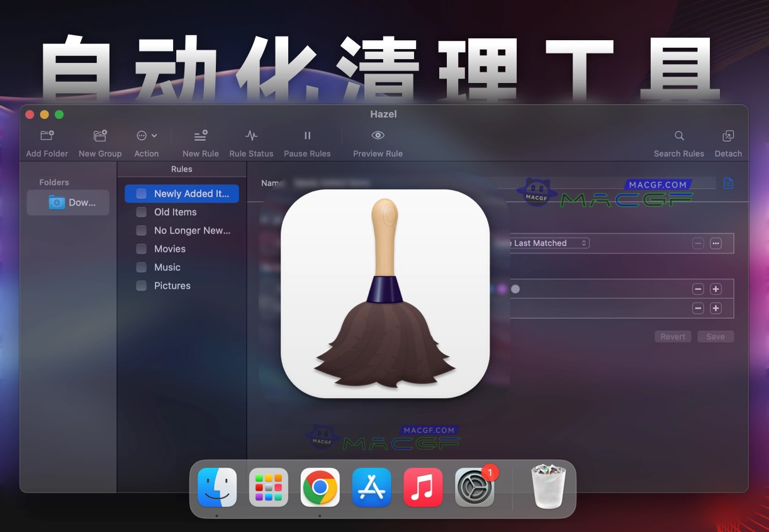The width and height of the screenshot is (769, 532).
Task: Select the Pictures rule row
Action: point(182,285)
